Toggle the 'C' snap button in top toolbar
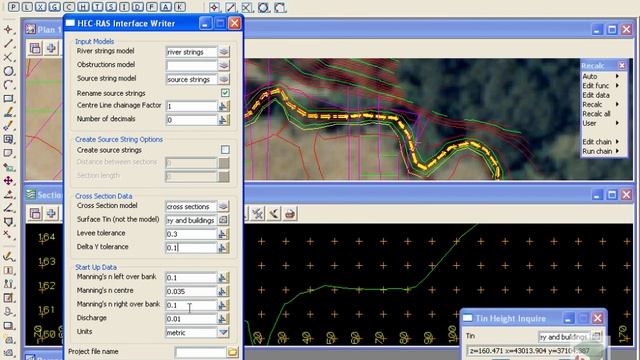Viewport: 640px width, 360px height. pyautogui.click(x=69, y=7)
